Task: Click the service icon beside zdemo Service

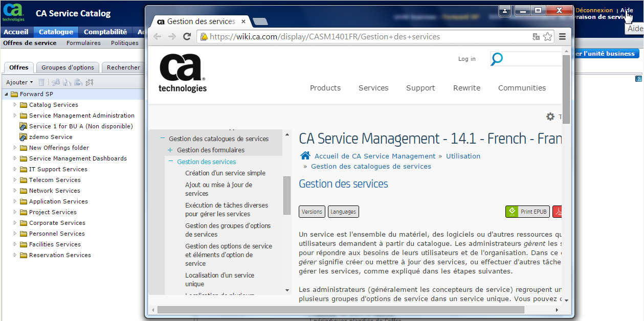Action: coord(23,137)
